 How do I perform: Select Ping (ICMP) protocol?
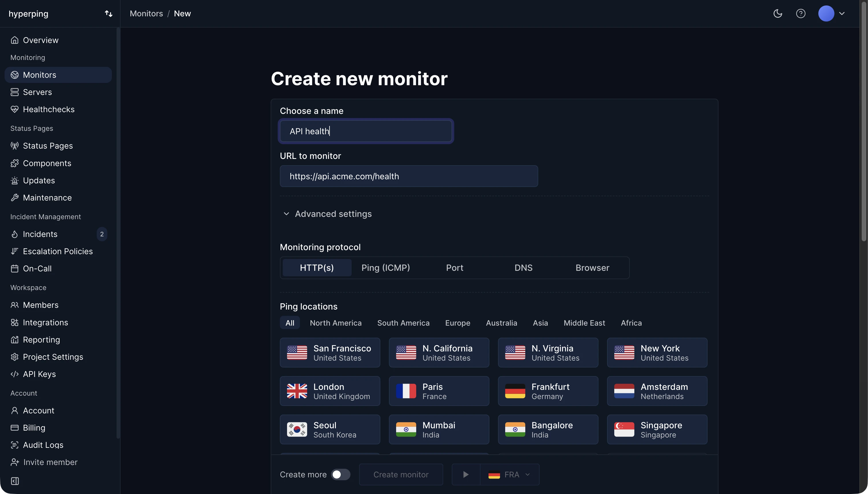[x=385, y=268]
